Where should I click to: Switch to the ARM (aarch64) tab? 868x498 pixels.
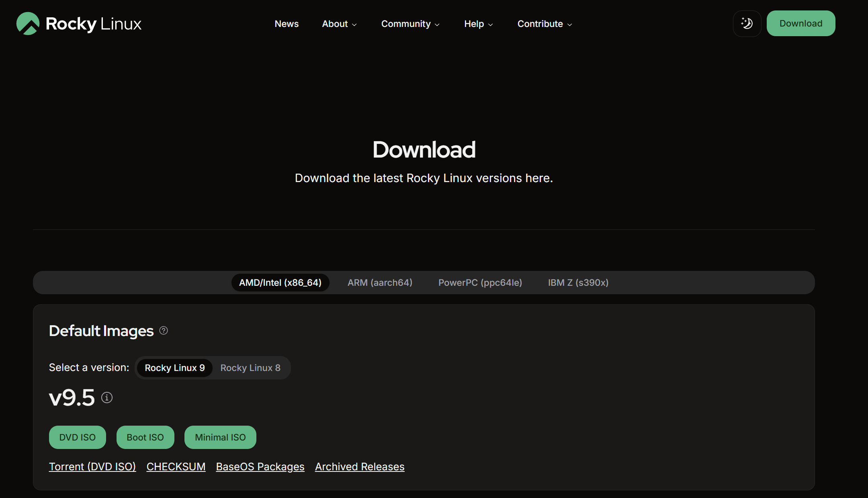380,283
